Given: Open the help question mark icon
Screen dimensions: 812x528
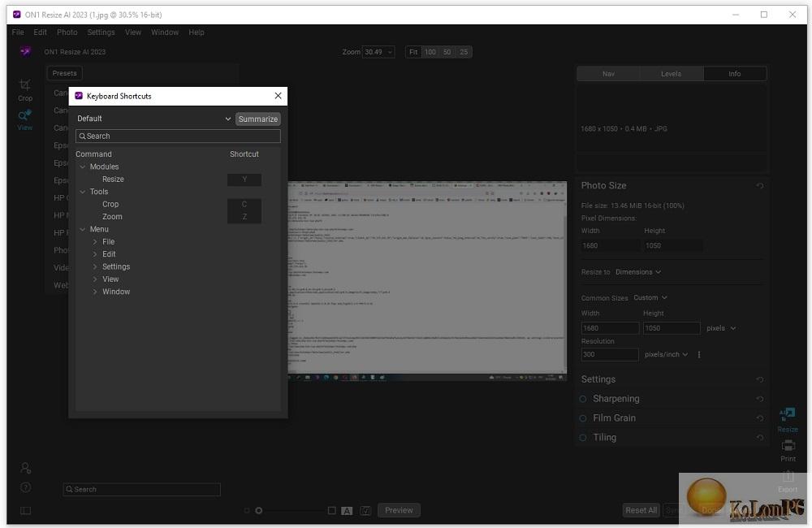Looking at the screenshot, I should pos(25,487).
